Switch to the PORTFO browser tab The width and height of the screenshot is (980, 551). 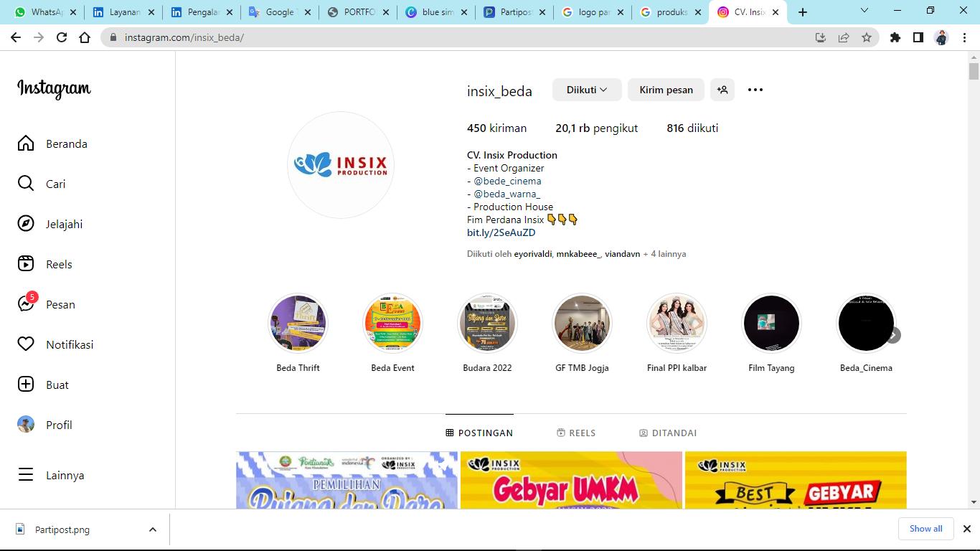point(357,12)
